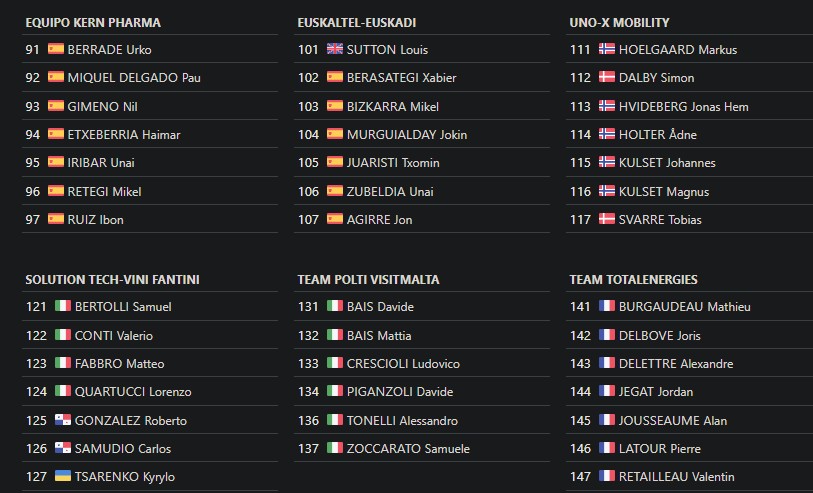Open the EUSKALTEL-EUSKADI team heading

coord(357,23)
